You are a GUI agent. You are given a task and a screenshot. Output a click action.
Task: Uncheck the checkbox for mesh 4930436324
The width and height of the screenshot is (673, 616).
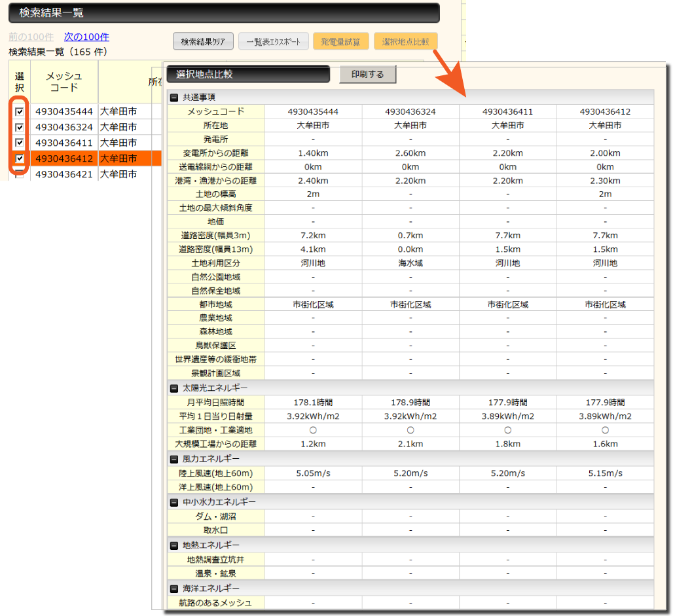tap(20, 127)
